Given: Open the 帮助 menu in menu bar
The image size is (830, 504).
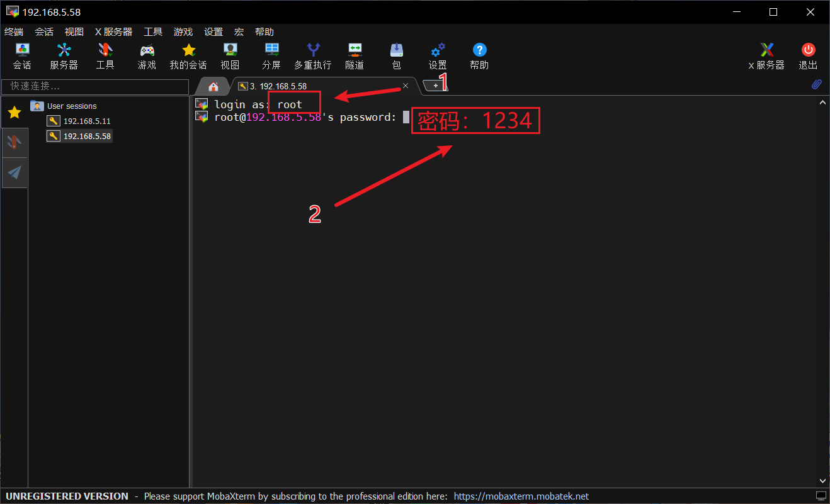Looking at the screenshot, I should (264, 32).
